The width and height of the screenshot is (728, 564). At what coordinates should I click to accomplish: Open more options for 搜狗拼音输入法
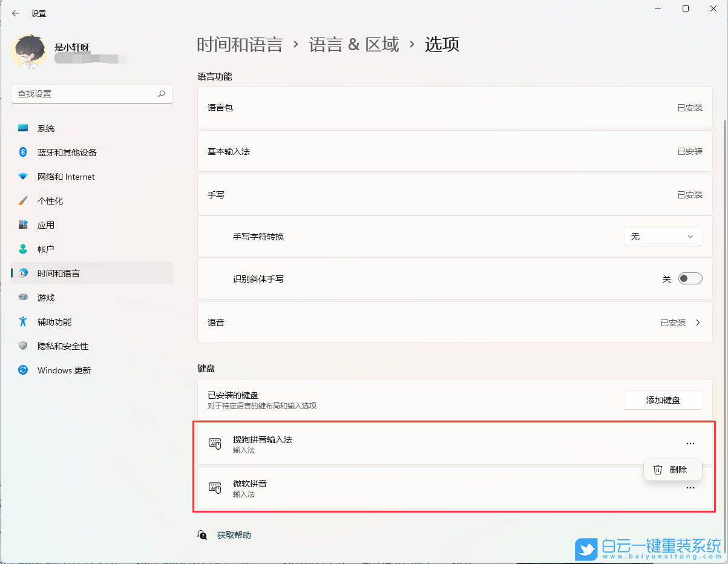tap(690, 443)
